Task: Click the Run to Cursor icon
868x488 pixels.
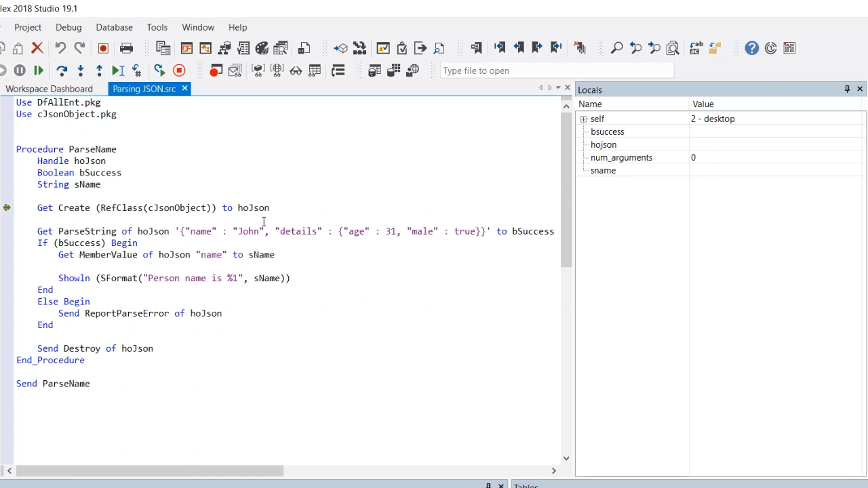Action: point(118,70)
